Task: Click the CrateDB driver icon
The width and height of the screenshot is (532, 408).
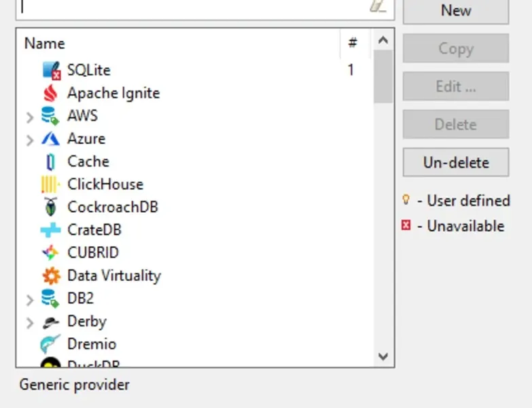Action: 51,230
